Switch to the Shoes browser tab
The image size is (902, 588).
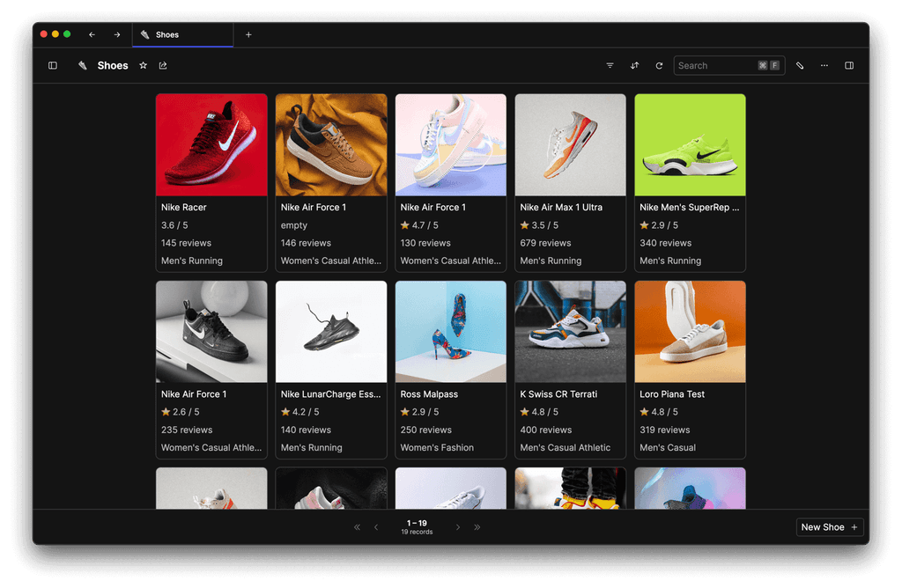point(173,34)
